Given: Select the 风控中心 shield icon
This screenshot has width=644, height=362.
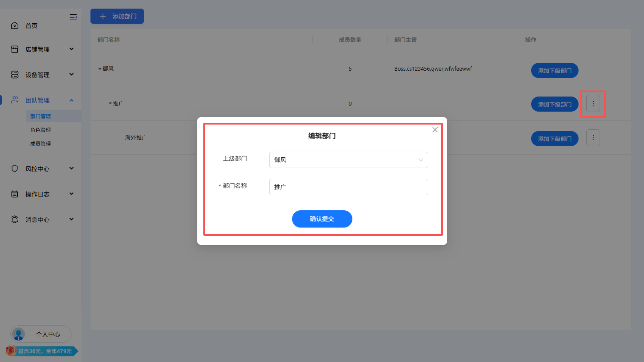Looking at the screenshot, I should tap(15, 169).
